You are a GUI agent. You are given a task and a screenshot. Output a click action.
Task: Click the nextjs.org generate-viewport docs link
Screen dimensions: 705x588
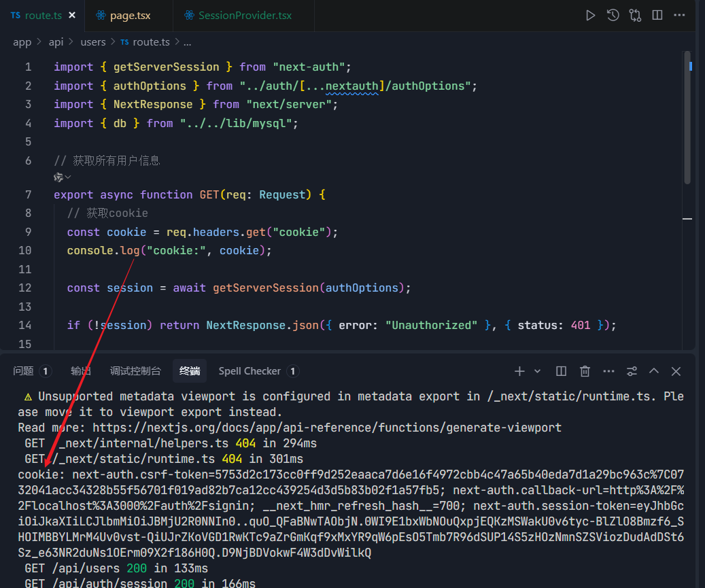[327, 428]
